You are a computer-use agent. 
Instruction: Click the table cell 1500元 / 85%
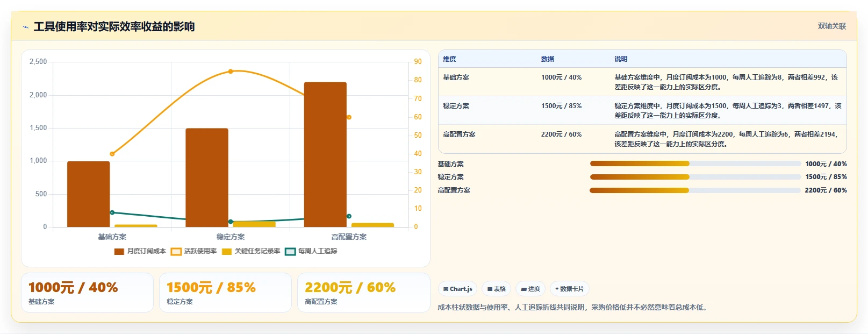pos(561,106)
